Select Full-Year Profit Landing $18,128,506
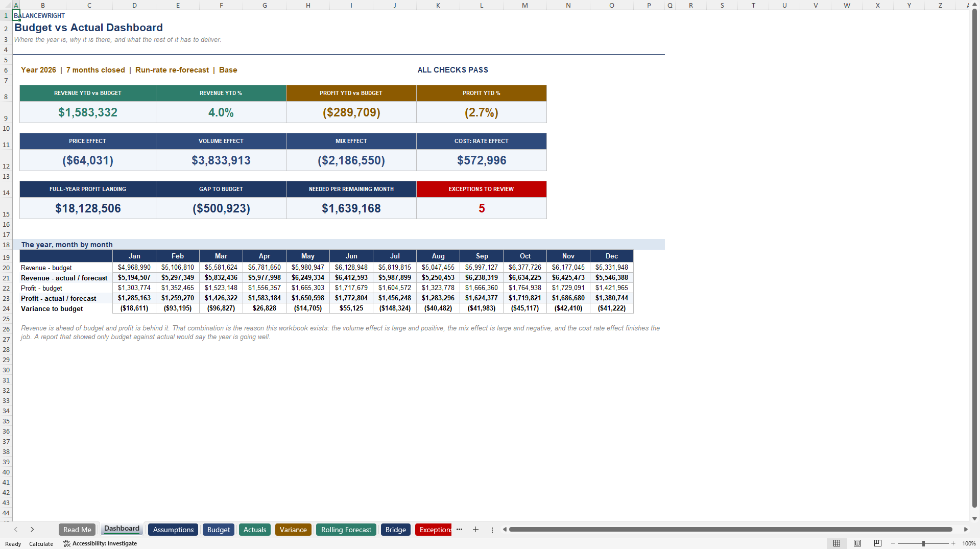980x549 pixels. pos(88,208)
